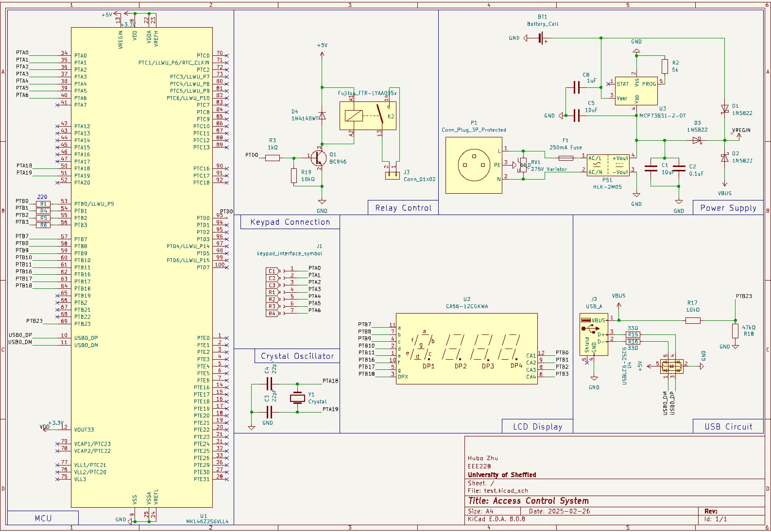771x532 pixels.
Task: Select the 'Conn_Plug_3P_Protected' value text
Action: [x=474, y=130]
